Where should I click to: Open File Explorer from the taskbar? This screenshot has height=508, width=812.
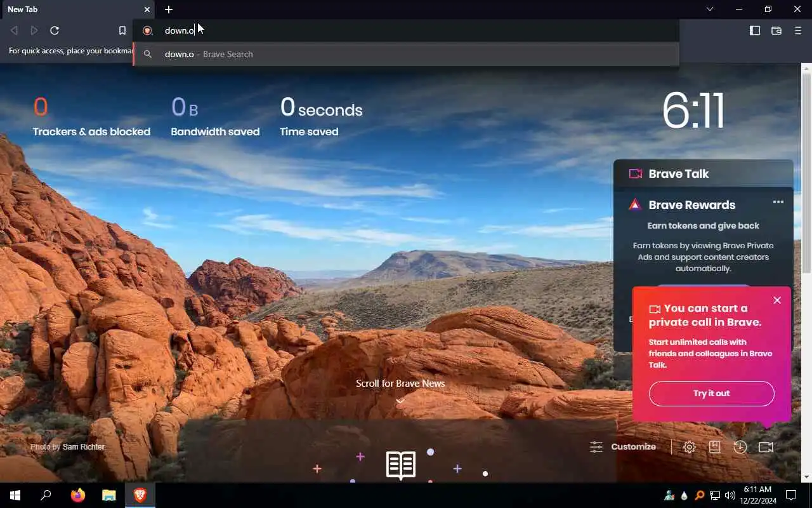(x=109, y=495)
